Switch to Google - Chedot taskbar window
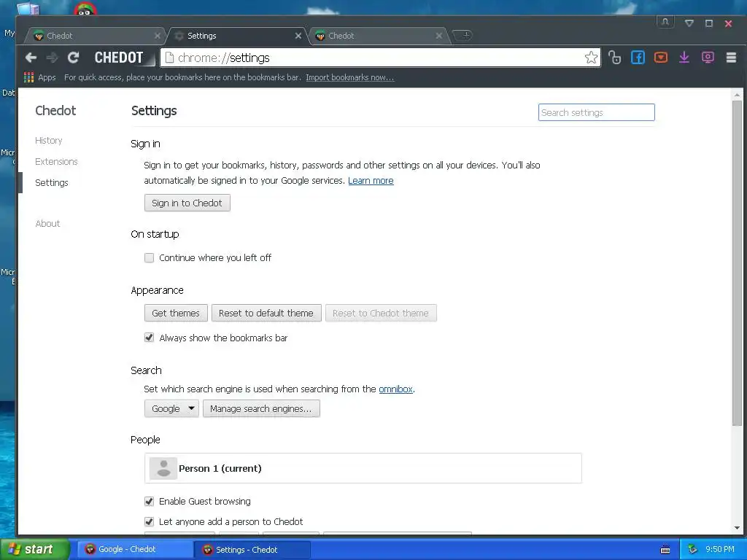The image size is (747, 560). pyautogui.click(x=134, y=550)
